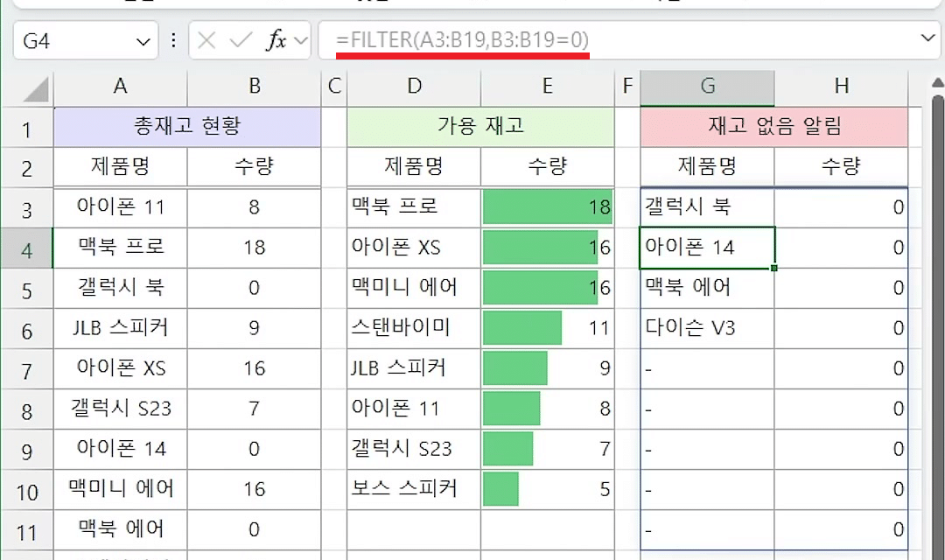
Task: Select '맥북 에어' cell in column G
Action: click(x=708, y=288)
